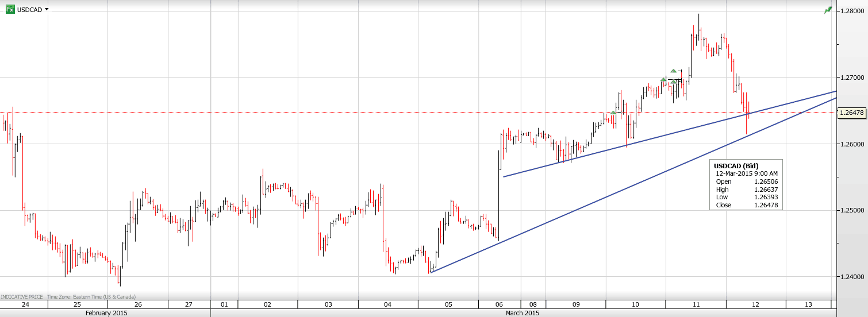
Task: Select the leftmost green triangle marker
Action: point(613,113)
